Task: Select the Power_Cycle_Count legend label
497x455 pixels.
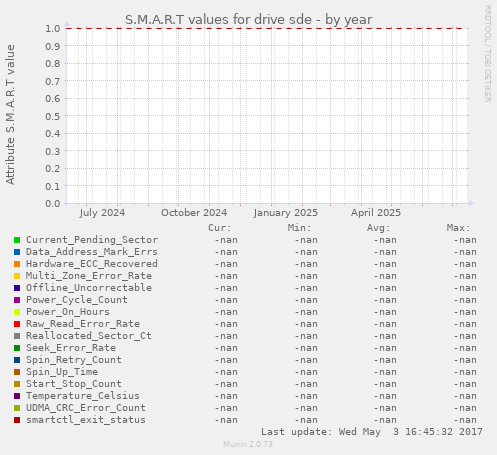Action: click(77, 300)
